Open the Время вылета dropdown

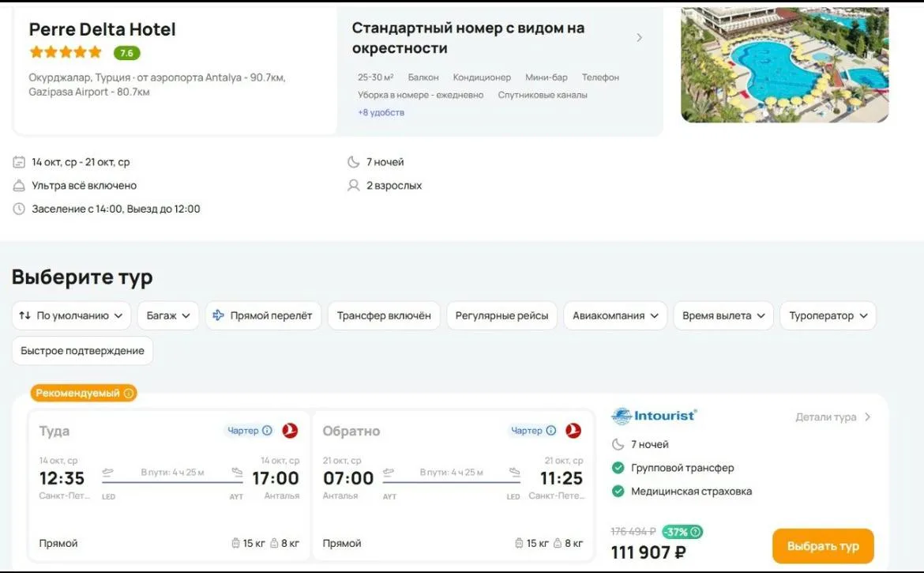[x=723, y=315]
